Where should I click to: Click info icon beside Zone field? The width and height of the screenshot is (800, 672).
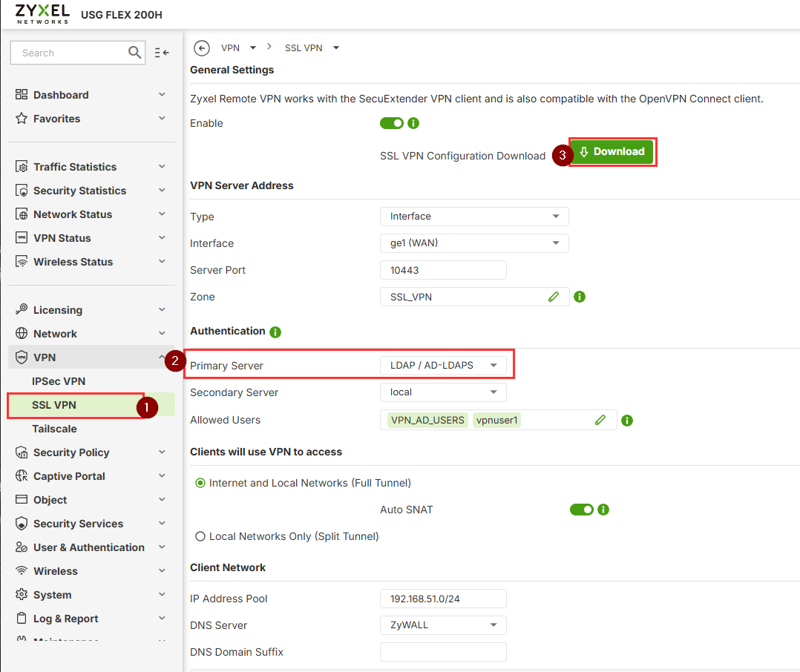[580, 297]
